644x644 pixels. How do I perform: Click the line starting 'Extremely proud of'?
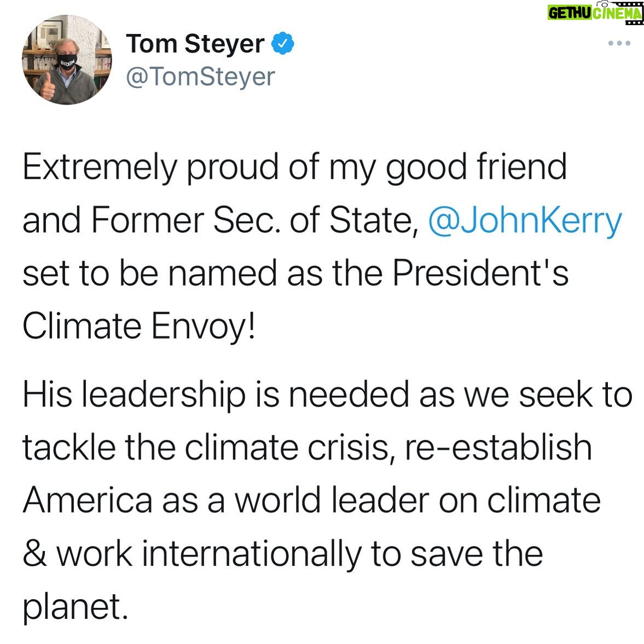point(294,167)
